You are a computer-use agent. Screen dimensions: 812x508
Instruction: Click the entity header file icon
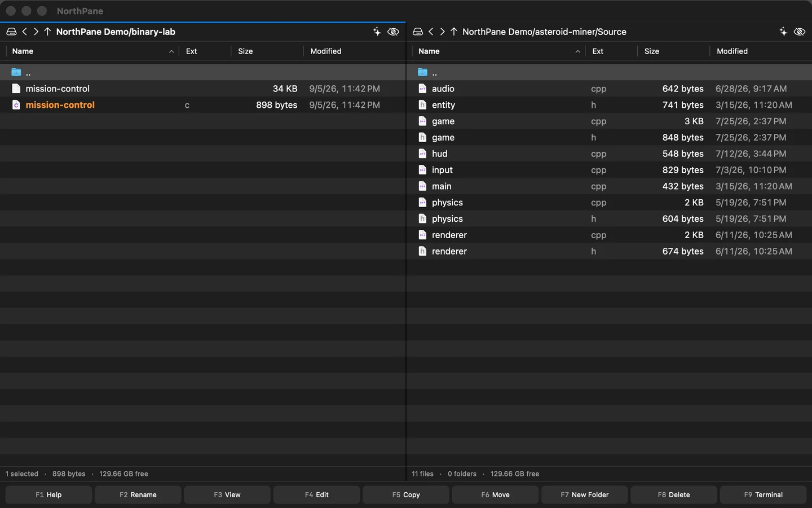coord(422,105)
